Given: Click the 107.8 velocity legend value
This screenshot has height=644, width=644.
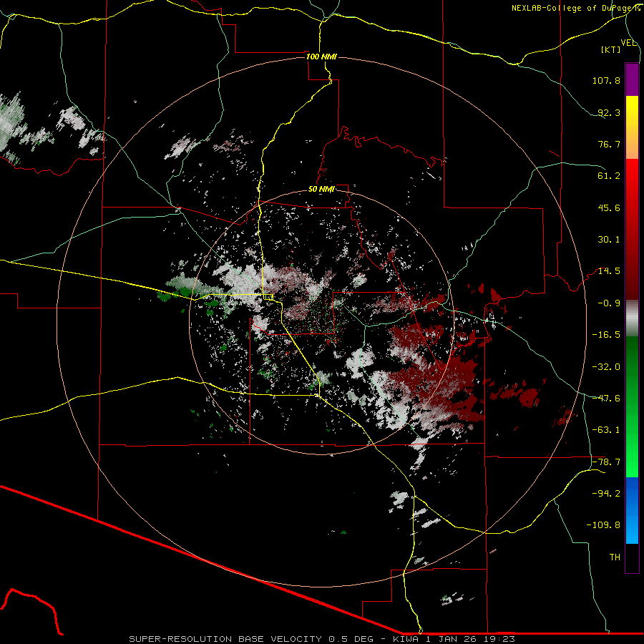Looking at the screenshot, I should [x=606, y=80].
